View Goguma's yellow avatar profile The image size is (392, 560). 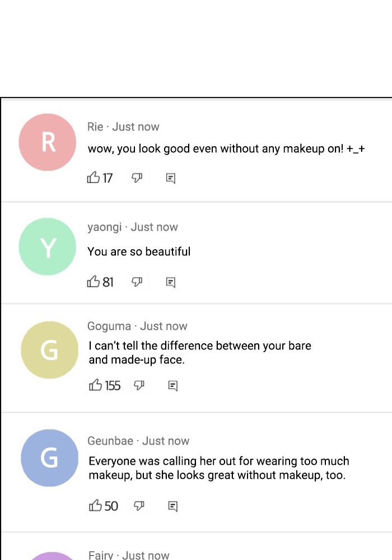click(x=49, y=350)
